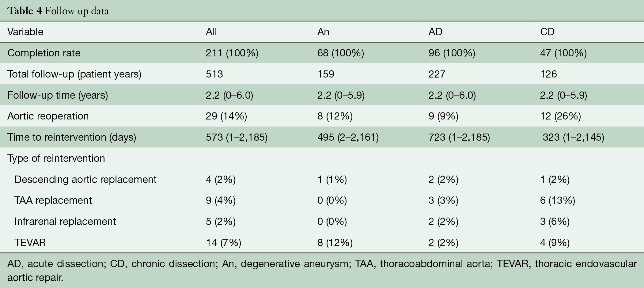Click the CD column header

[547, 32]
